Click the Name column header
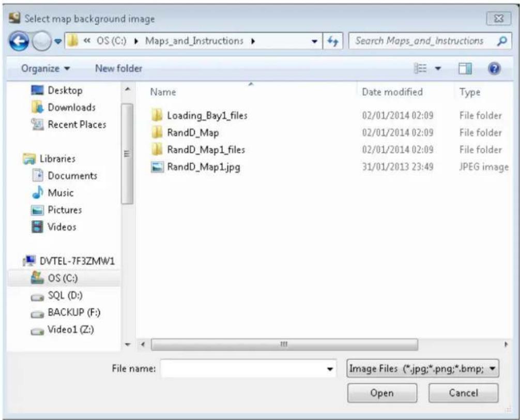The image size is (520, 420). (163, 92)
